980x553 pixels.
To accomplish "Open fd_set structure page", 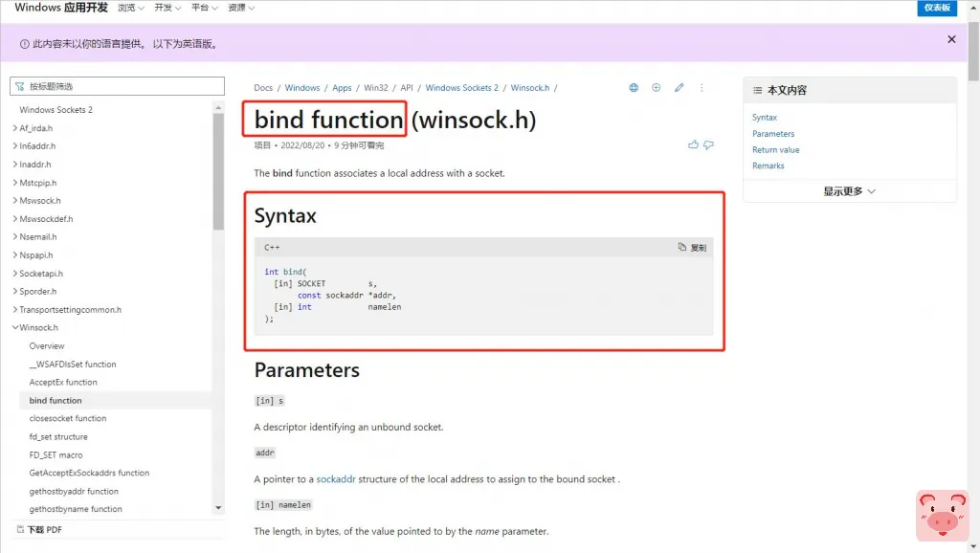I will pyautogui.click(x=58, y=437).
